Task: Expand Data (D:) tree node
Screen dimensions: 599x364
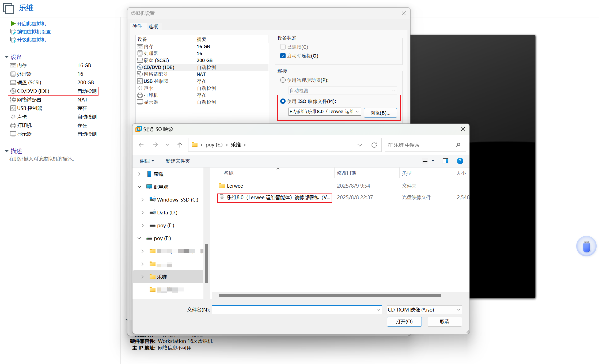Action: coord(142,213)
